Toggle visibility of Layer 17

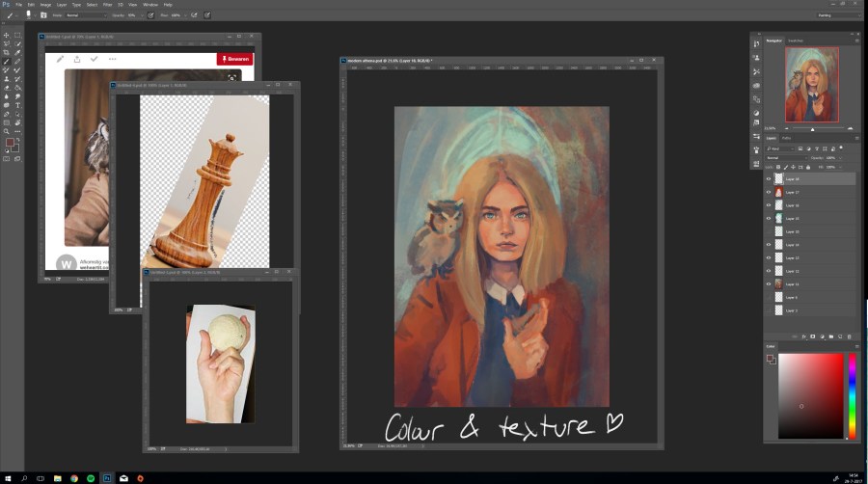[x=769, y=193]
